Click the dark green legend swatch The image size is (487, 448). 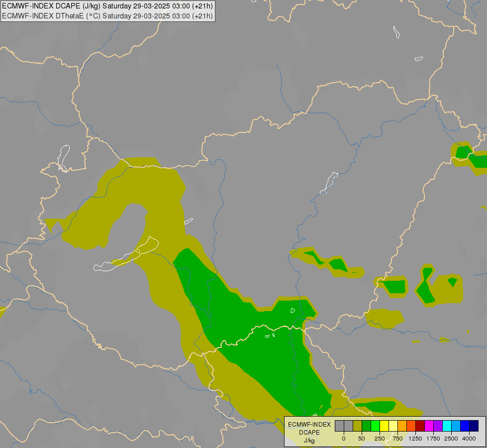367,426
